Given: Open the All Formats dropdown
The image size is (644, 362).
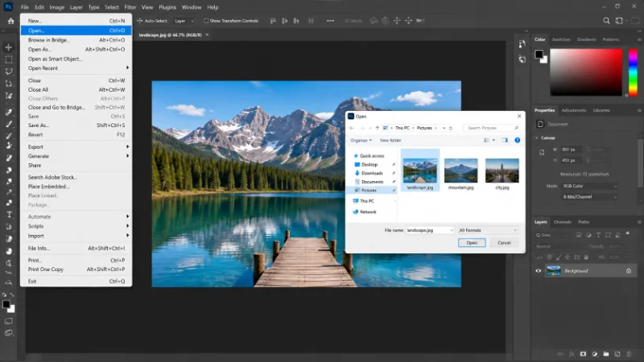Looking at the screenshot, I should point(488,230).
